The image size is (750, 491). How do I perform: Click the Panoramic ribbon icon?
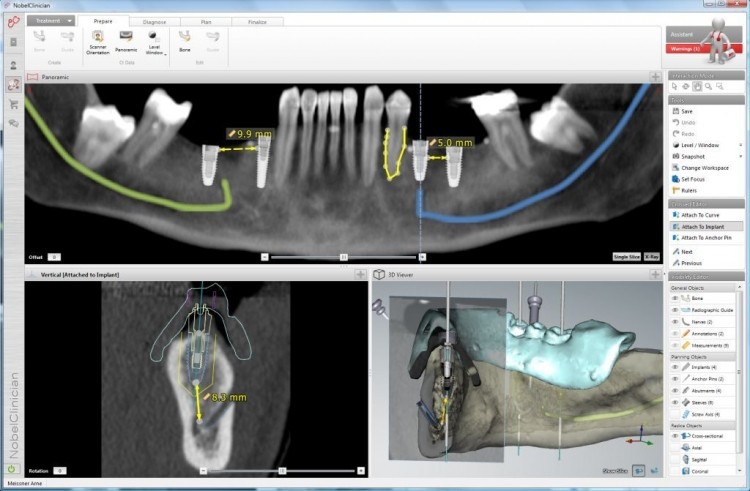click(126, 42)
